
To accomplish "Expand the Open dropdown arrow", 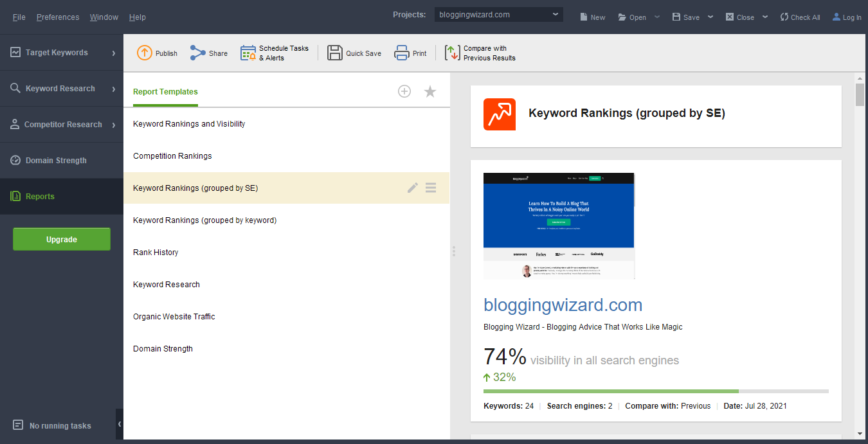I will 657,17.
